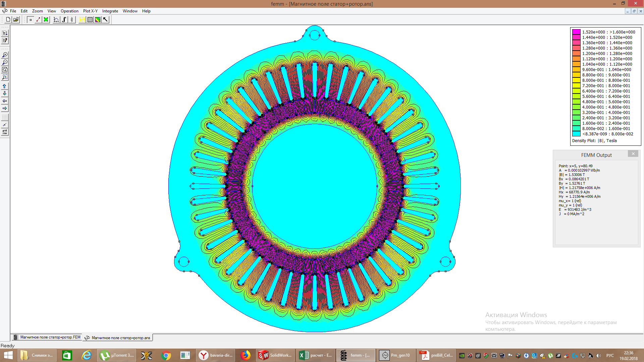Open the Firefox taskbar icon
This screenshot has width=644, height=362.
pos(246,355)
